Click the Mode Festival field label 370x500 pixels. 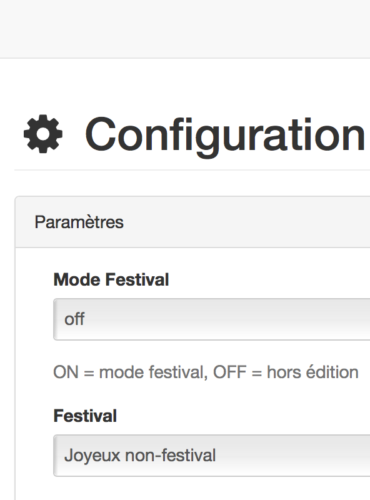111,279
